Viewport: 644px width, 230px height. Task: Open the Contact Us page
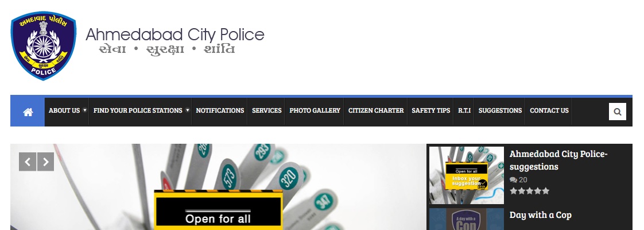click(549, 110)
